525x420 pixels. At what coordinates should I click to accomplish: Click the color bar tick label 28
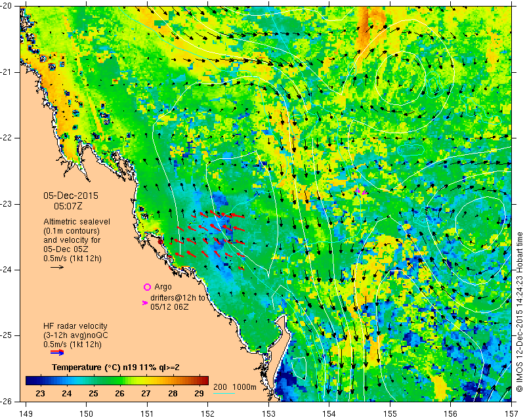point(173,393)
